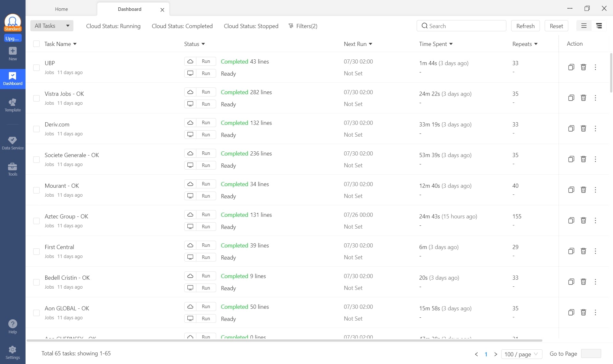This screenshot has width=613, height=364.
Task: Check the Deriv.com task checkbox
Action: point(36,129)
